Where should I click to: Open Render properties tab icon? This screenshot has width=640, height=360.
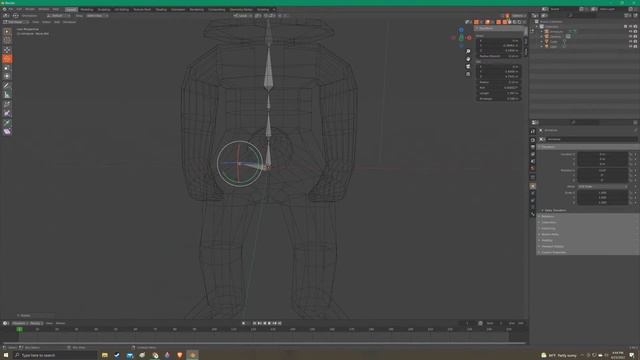pos(533,140)
